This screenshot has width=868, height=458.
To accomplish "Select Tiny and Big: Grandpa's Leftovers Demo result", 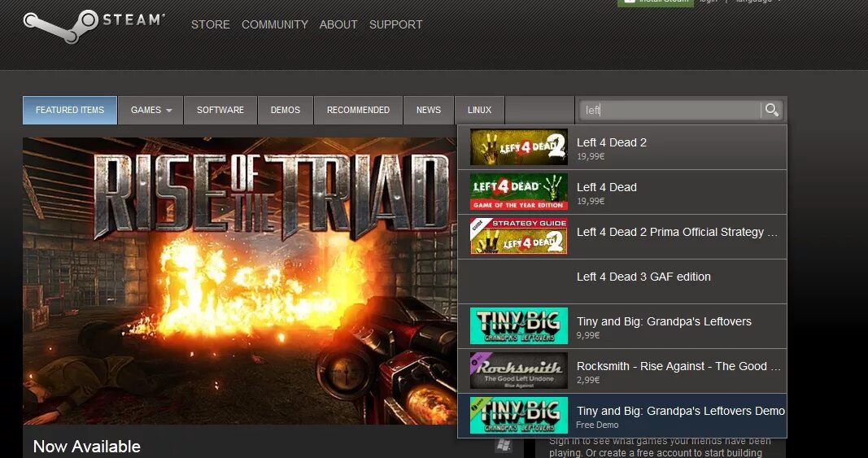I will coord(622,416).
